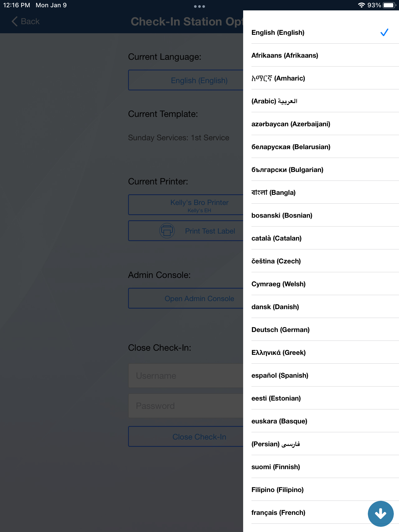Tap the blue scroll-down arrow button
The width and height of the screenshot is (399, 532).
pyautogui.click(x=381, y=514)
